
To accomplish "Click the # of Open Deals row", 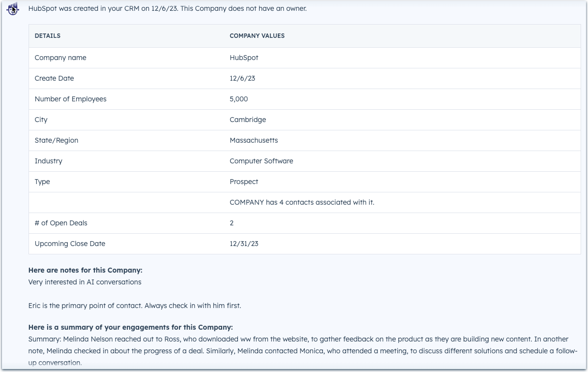I will coord(61,223).
